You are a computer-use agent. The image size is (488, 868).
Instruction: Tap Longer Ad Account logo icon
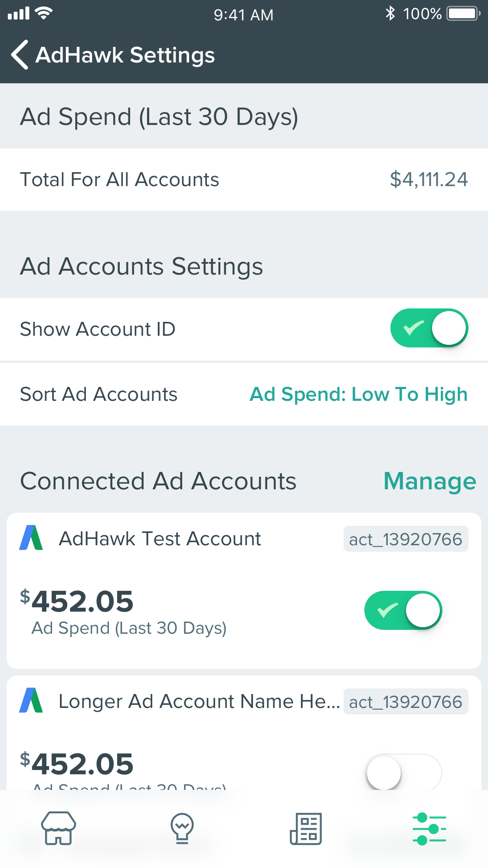(x=31, y=701)
